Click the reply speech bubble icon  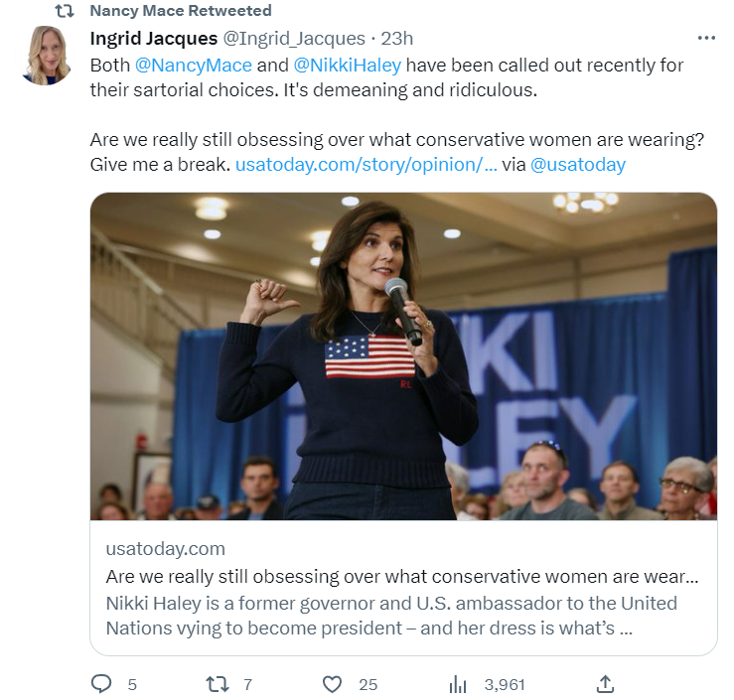[101, 684]
